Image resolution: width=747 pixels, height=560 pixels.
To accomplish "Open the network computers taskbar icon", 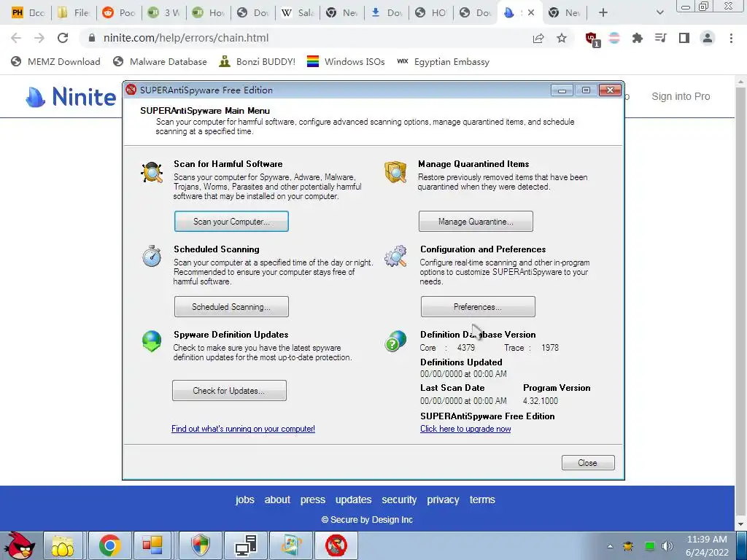I will point(247,545).
